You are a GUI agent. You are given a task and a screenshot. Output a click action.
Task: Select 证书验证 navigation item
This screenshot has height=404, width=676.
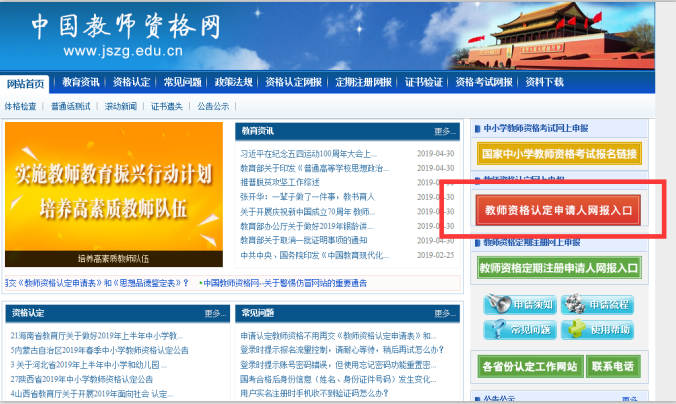click(424, 82)
